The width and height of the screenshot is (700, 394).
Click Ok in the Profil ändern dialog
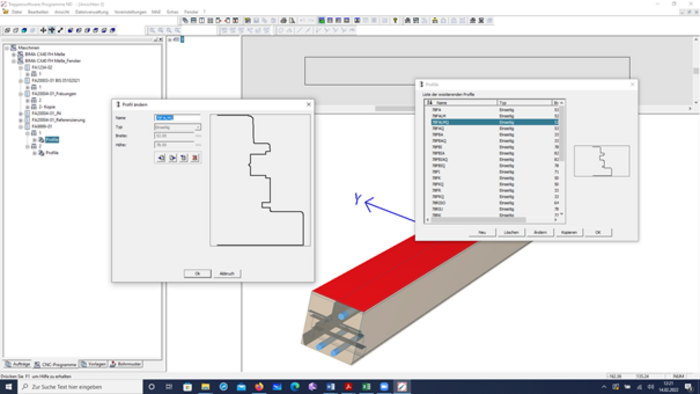(x=197, y=274)
